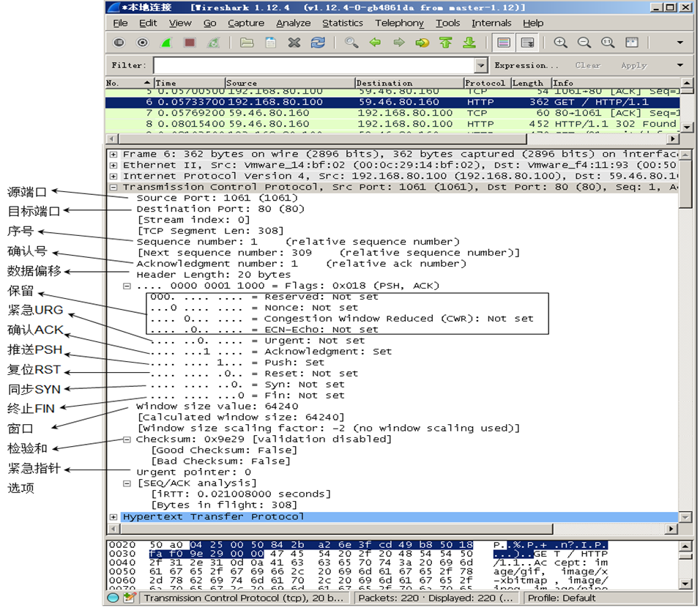The width and height of the screenshot is (700, 608).
Task: Click Profile: Default in status bar
Action: 561,598
